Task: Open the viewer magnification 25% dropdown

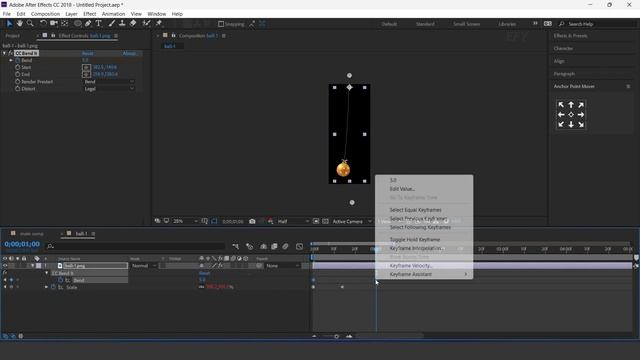Action: click(185, 221)
